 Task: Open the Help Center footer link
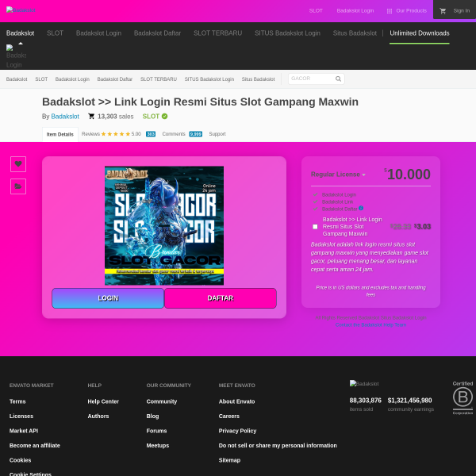103,401
